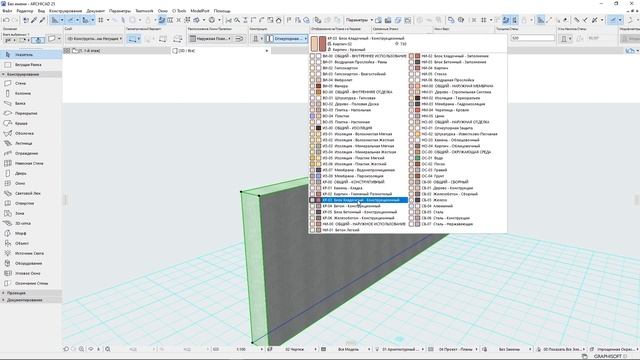Click the Undo arrow in the toolbar
640x360 pixels.
click(x=6, y=20)
